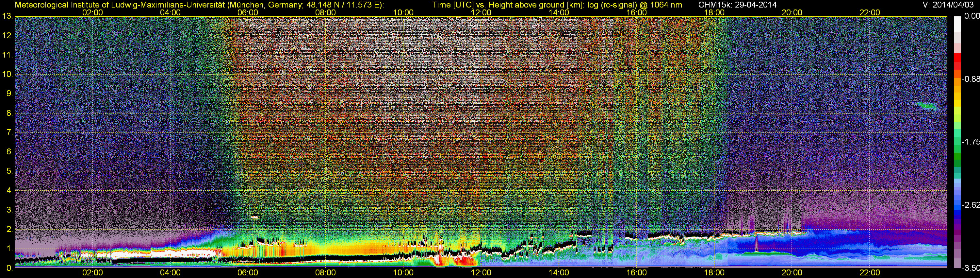Click the Meteorological Institute title text

199,5
